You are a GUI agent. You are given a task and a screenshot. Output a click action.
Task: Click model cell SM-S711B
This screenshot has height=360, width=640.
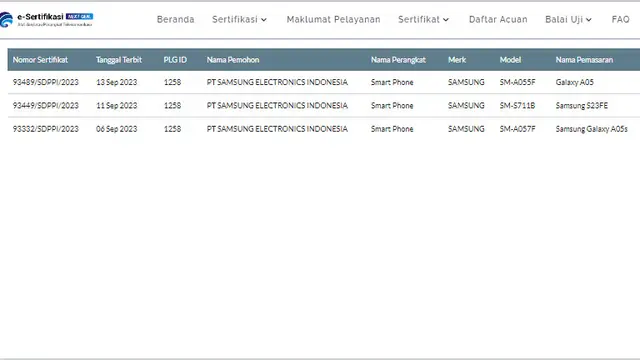pos(517,105)
